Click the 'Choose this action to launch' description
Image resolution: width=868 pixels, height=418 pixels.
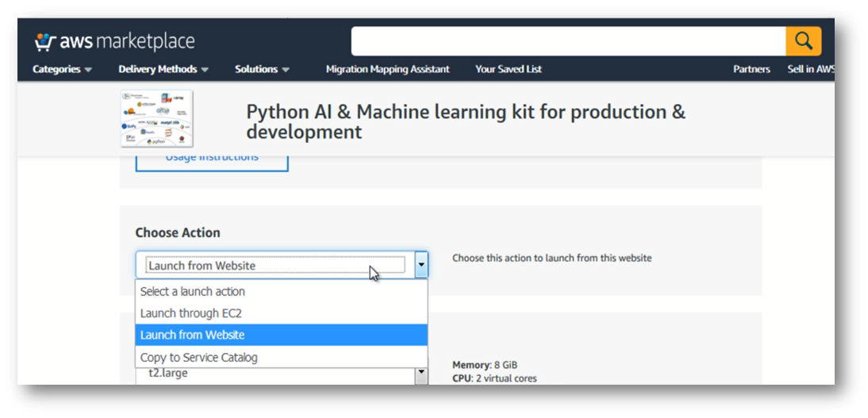[x=552, y=258]
